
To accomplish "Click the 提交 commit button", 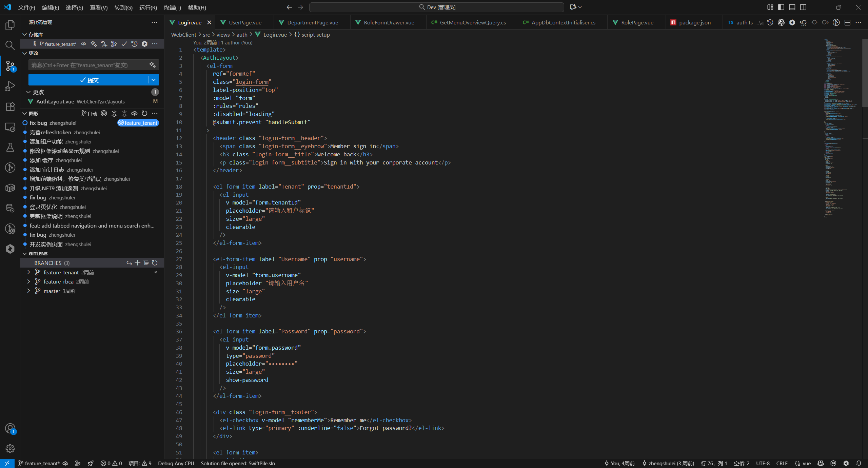I will [89, 80].
